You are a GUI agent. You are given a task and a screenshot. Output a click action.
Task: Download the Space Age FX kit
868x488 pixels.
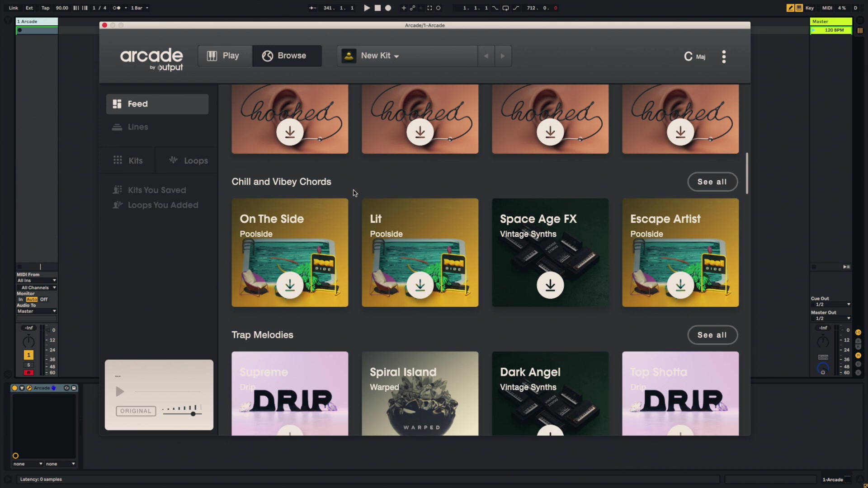(x=550, y=285)
